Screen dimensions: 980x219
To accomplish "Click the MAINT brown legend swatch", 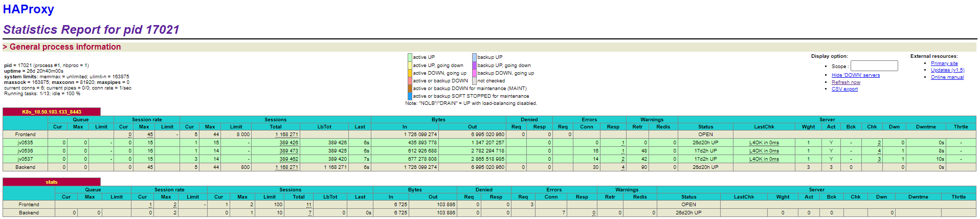I will coord(410,89).
